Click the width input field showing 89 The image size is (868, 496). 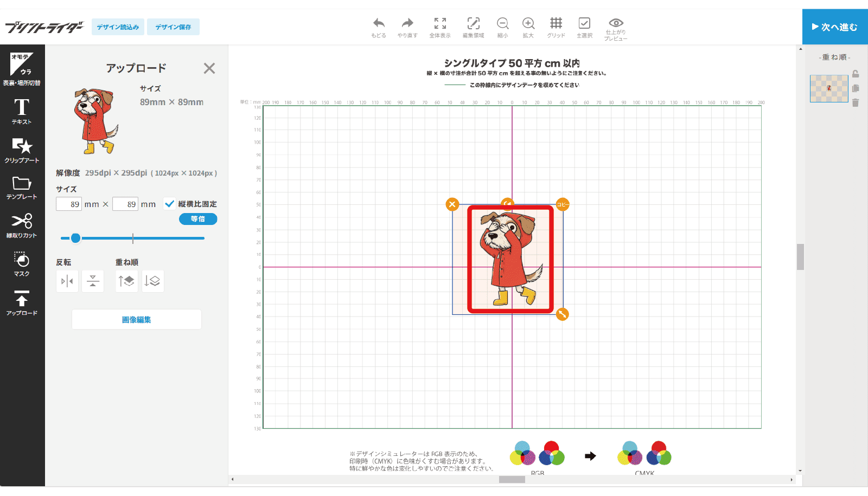(69, 204)
